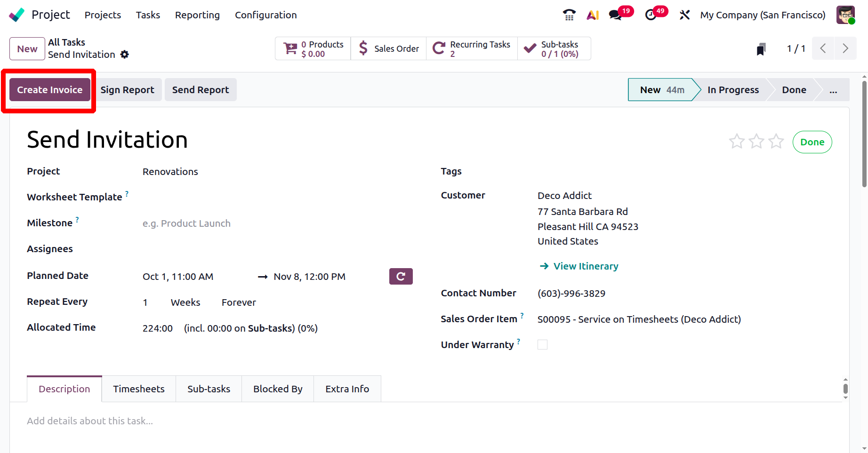This screenshot has height=453, width=868.
Task: Open the Forever repeat type dropdown
Action: (x=239, y=302)
